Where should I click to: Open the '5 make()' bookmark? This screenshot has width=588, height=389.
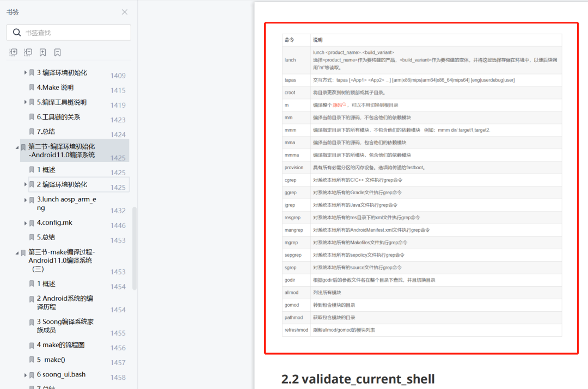pyautogui.click(x=51, y=360)
